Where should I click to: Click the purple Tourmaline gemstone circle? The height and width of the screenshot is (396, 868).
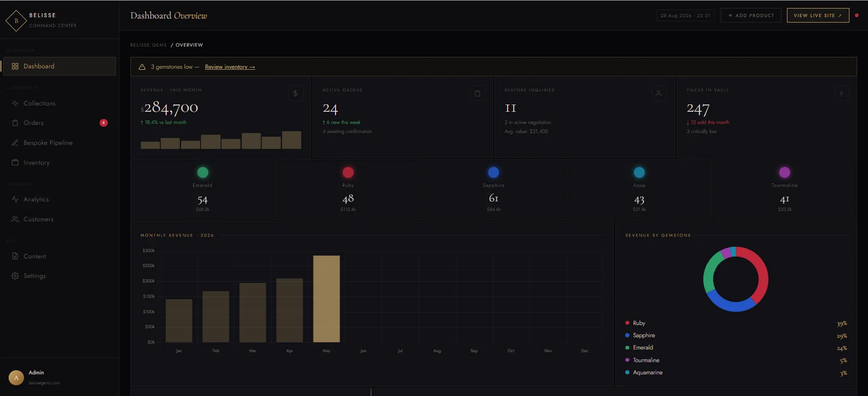[784, 173]
